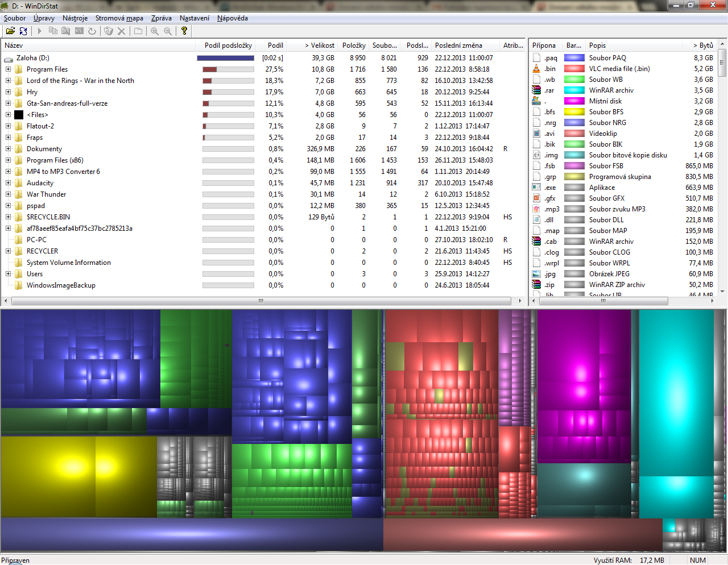Click the Refresh selected toolbar icon
The height and width of the screenshot is (565, 728).
click(x=92, y=31)
